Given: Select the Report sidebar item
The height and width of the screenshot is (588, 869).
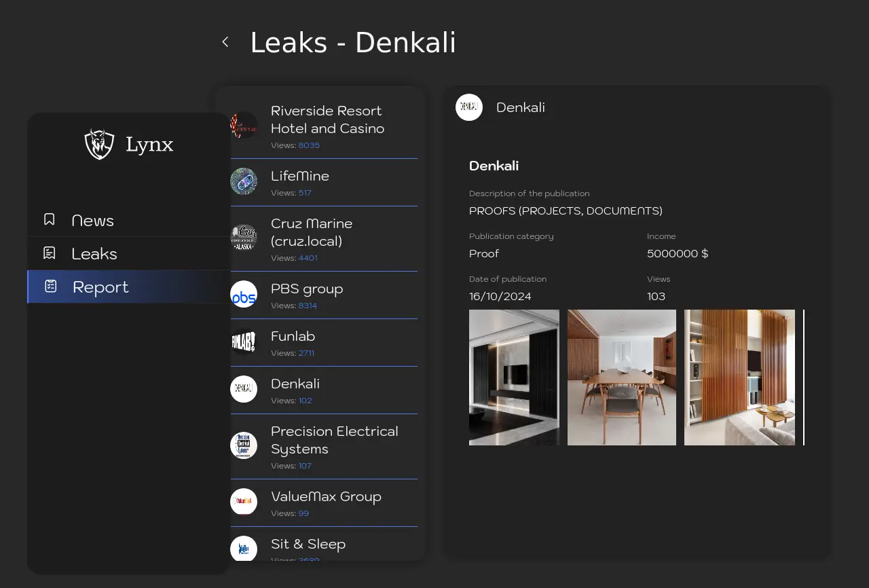Looking at the screenshot, I should [100, 287].
